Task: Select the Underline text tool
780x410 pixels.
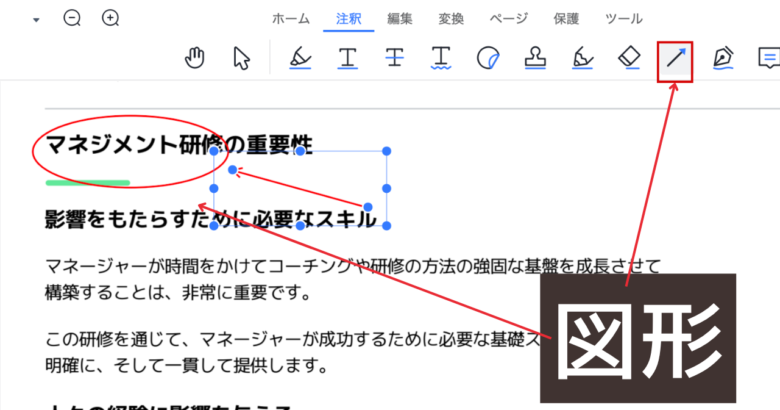Action: 347,59
